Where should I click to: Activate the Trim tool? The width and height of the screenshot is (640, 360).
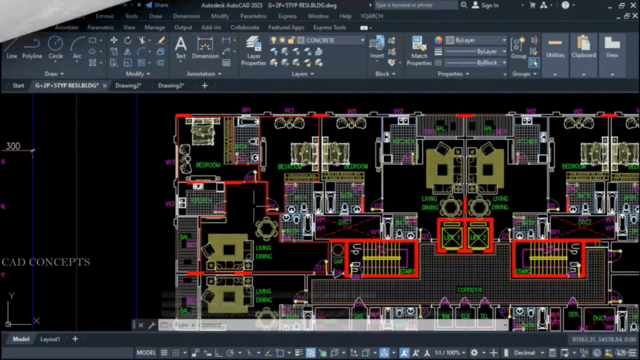[x=142, y=40]
